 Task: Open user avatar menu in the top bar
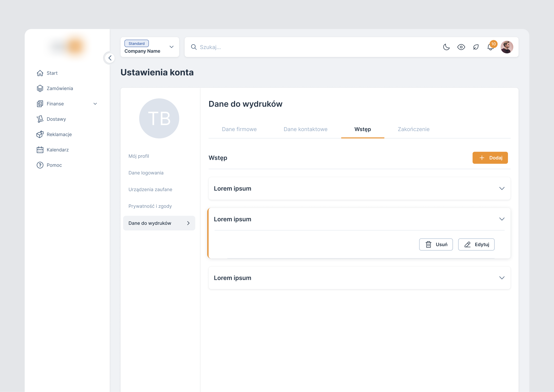pyautogui.click(x=507, y=47)
